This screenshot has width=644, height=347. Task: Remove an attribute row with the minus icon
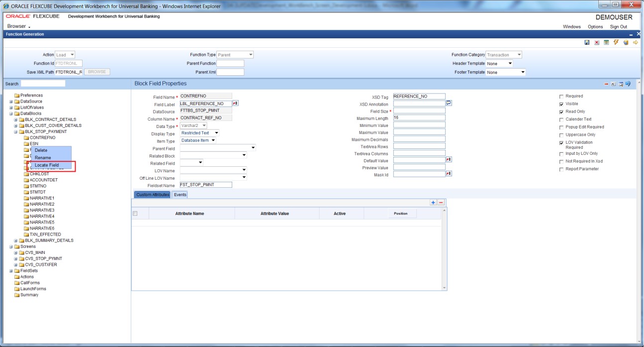(x=441, y=203)
